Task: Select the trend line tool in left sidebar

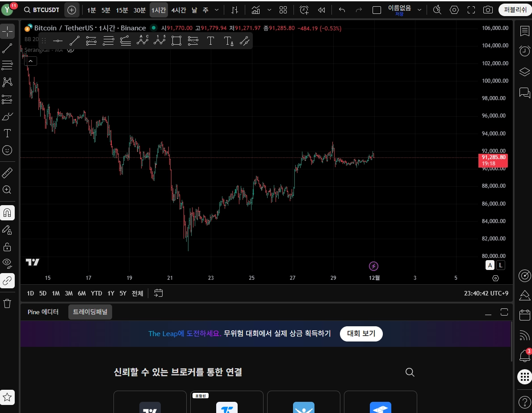Action: tap(8, 48)
